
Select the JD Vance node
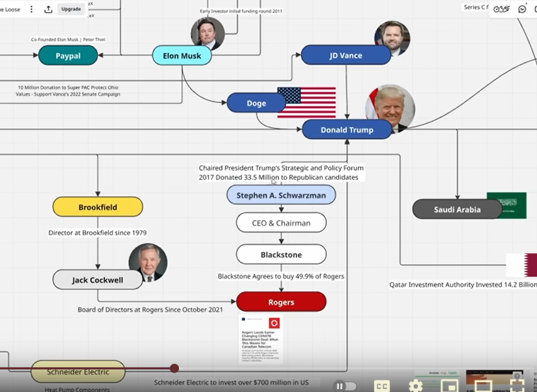point(346,55)
